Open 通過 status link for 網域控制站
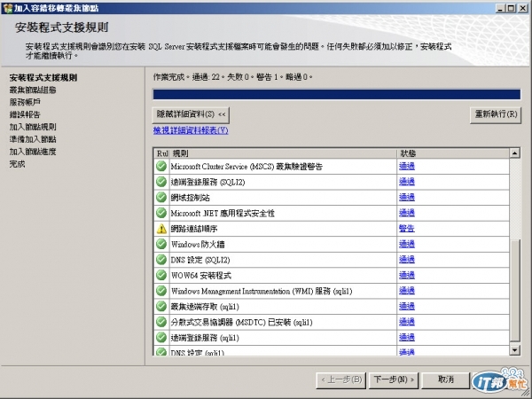Screen dimensions: 532x399 [407, 198]
